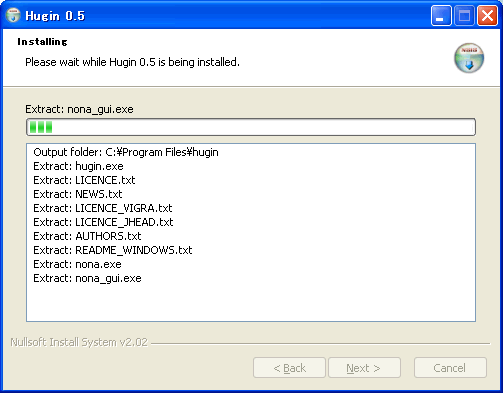Click the NSIS installer logo in header
Viewport: 503px width, 393px height.
point(469,58)
